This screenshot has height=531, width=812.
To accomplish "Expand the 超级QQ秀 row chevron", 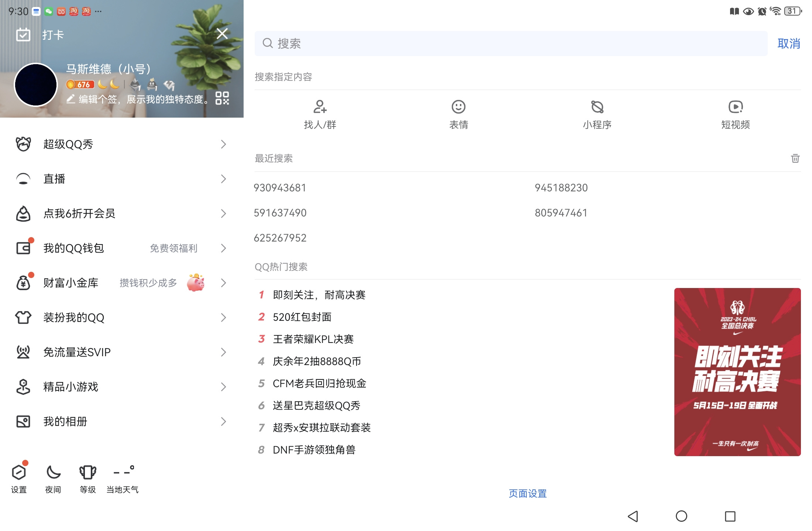I will (x=223, y=144).
